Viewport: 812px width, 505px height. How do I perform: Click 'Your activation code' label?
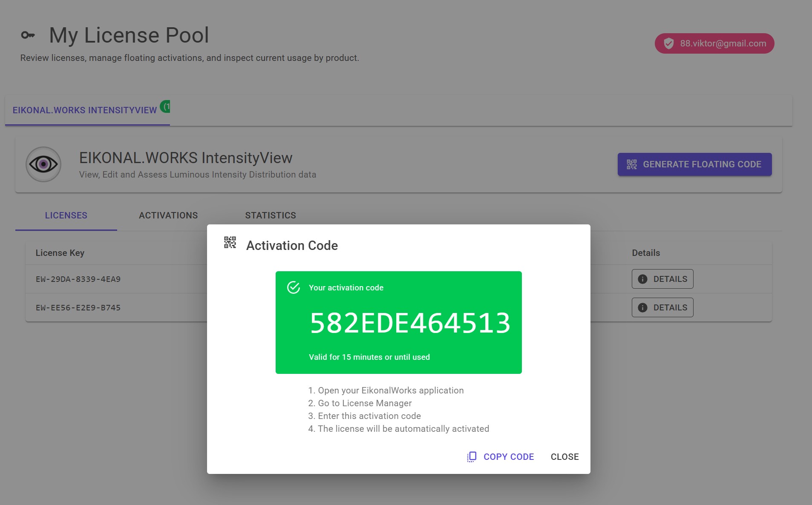point(346,288)
